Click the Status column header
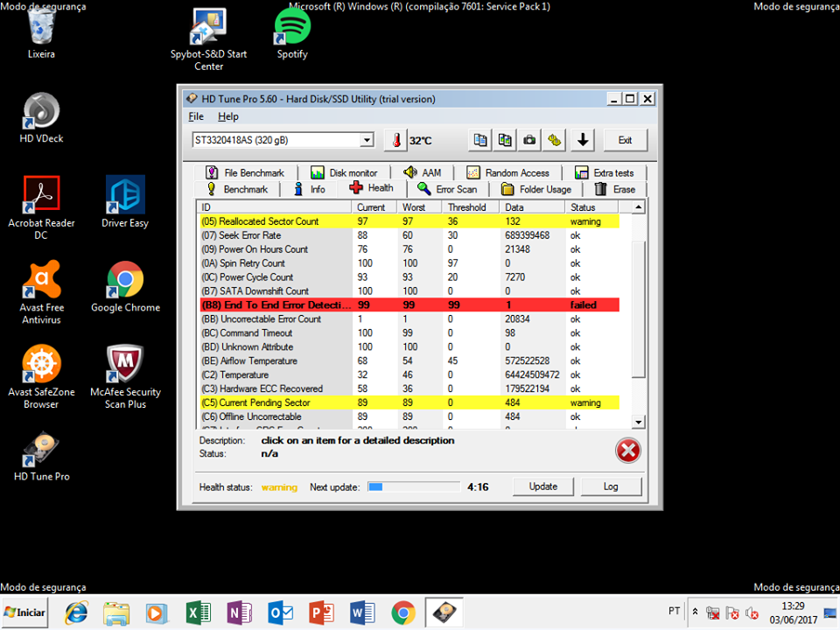This screenshot has width=840, height=630. pyautogui.click(x=591, y=207)
